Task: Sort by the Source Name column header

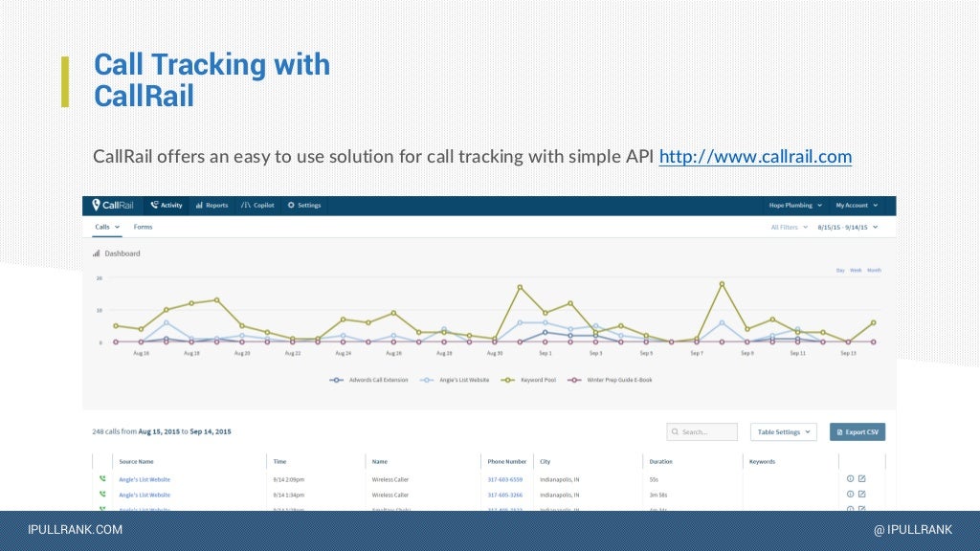Action: 136,462
